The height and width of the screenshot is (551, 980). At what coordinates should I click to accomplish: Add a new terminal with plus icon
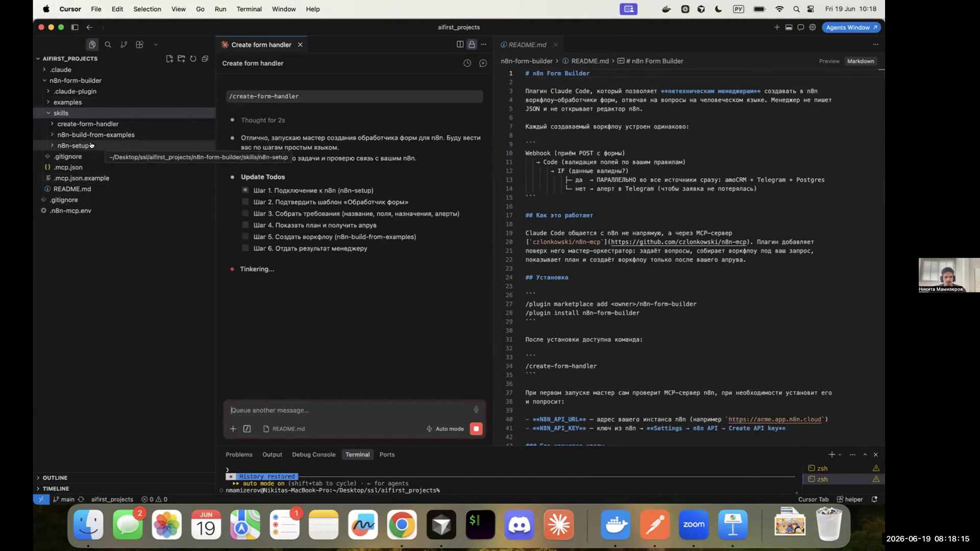point(831,455)
